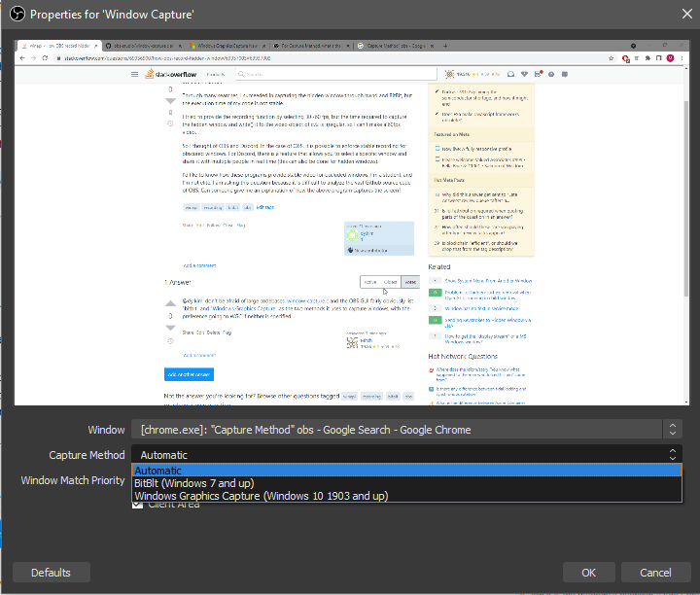
Task: Close the Window Capture properties dialog
Action: pos(687,14)
